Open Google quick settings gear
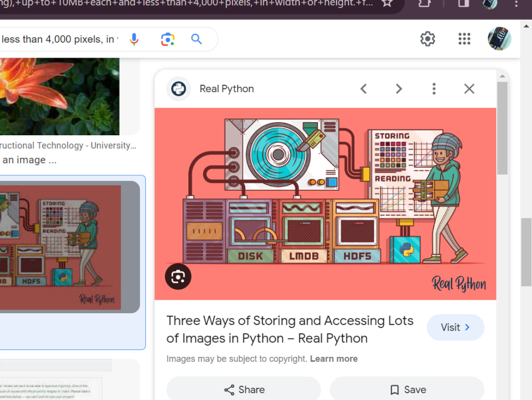 (428, 39)
